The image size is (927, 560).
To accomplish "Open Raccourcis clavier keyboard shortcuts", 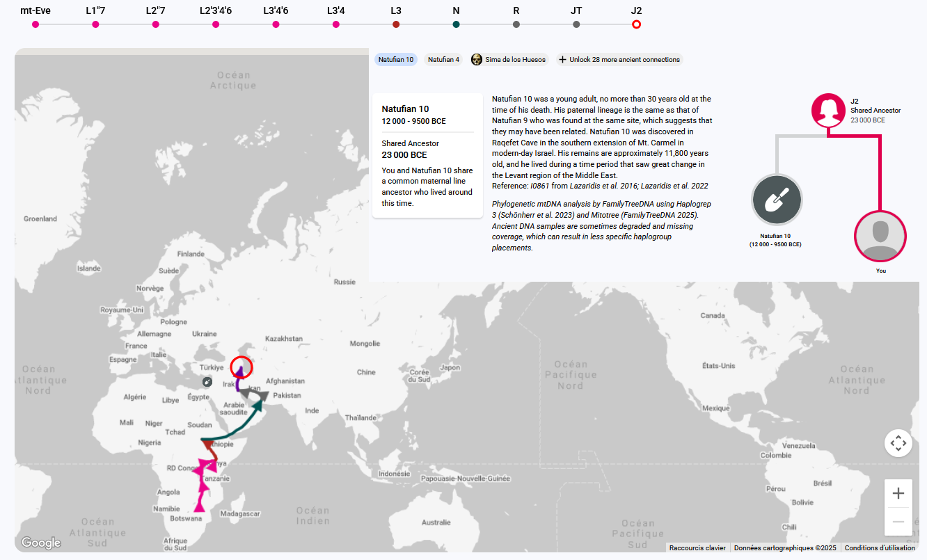I will (x=697, y=548).
